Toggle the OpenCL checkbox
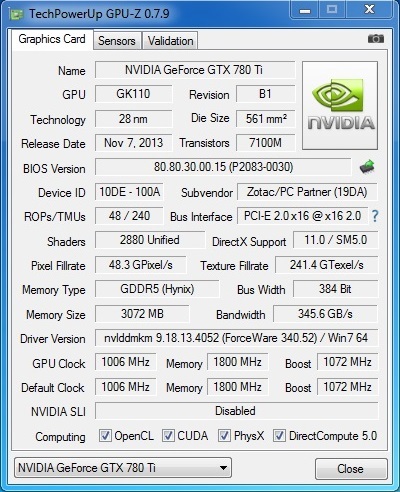The height and width of the screenshot is (492, 400). tap(105, 436)
